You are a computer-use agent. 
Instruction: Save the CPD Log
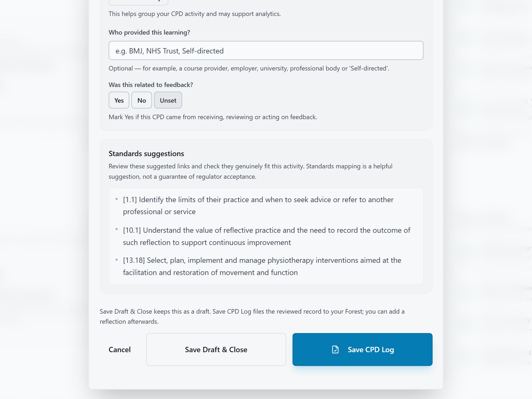click(x=363, y=350)
